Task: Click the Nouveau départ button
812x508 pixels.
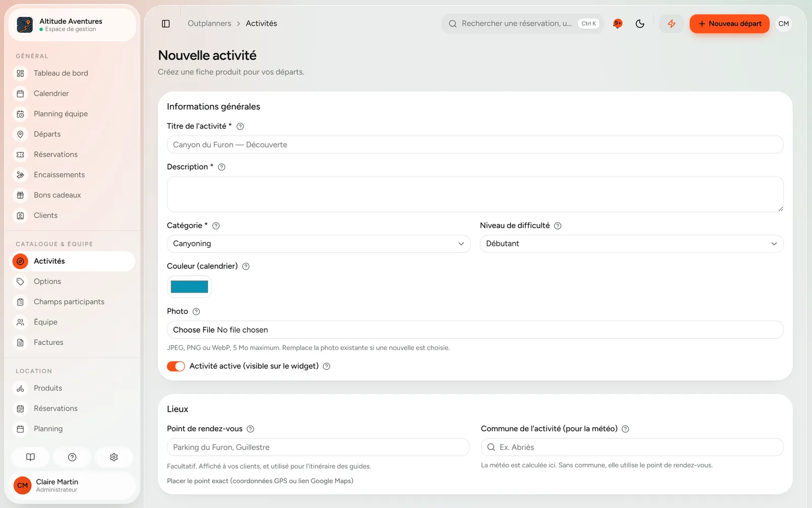Action: coord(729,24)
